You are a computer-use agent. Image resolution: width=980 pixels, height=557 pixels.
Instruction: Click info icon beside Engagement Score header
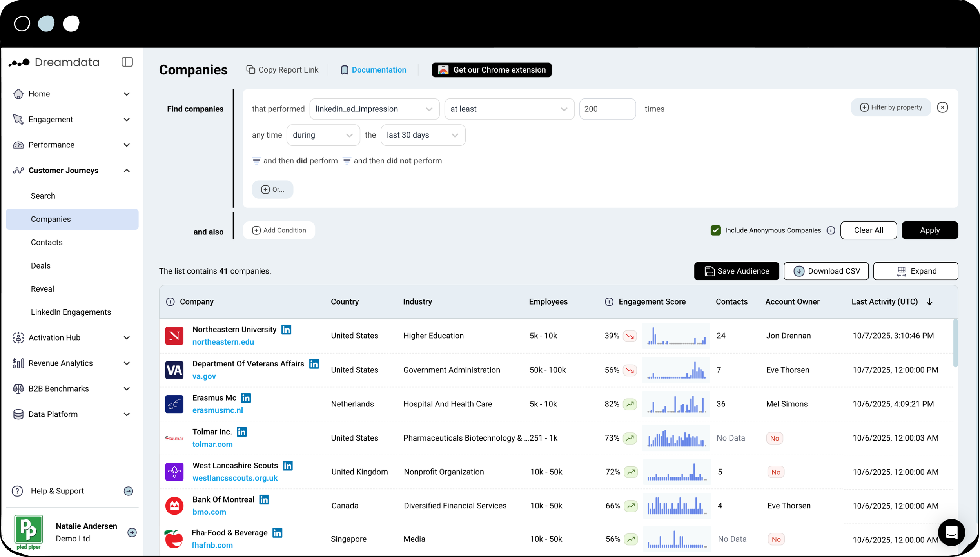pyautogui.click(x=609, y=302)
